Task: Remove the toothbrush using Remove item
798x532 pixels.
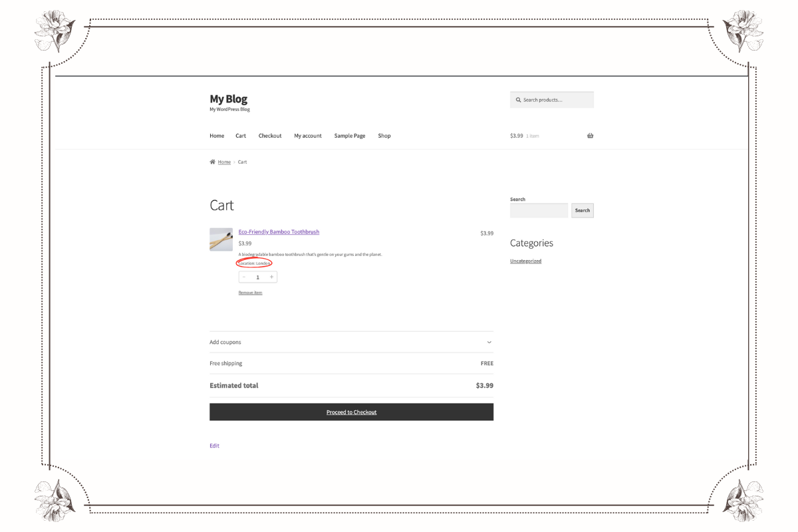Action: point(250,293)
